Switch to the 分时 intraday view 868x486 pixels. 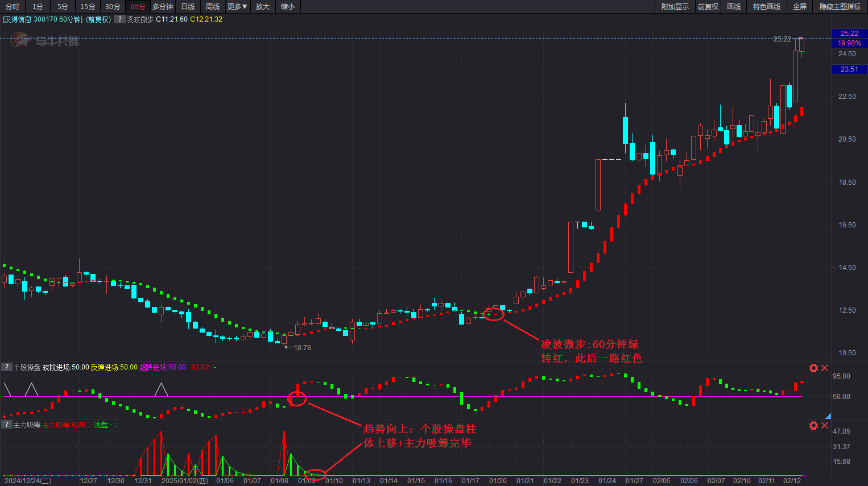point(13,7)
